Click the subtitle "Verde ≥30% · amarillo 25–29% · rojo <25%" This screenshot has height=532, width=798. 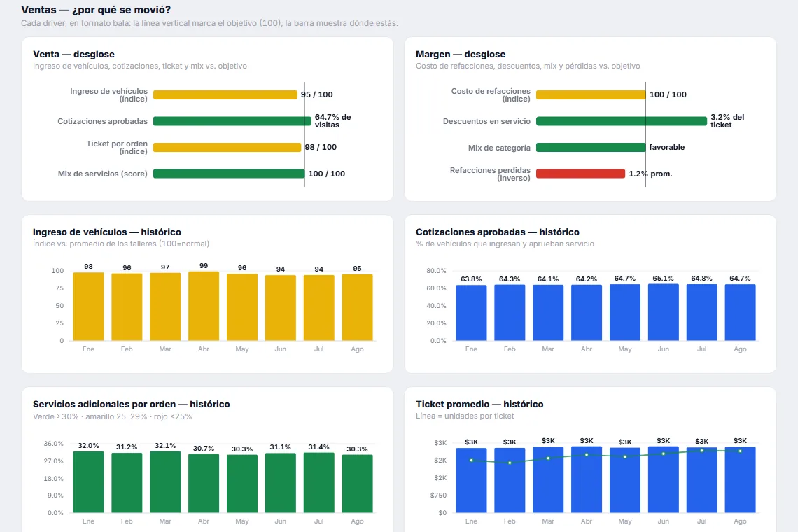113,416
